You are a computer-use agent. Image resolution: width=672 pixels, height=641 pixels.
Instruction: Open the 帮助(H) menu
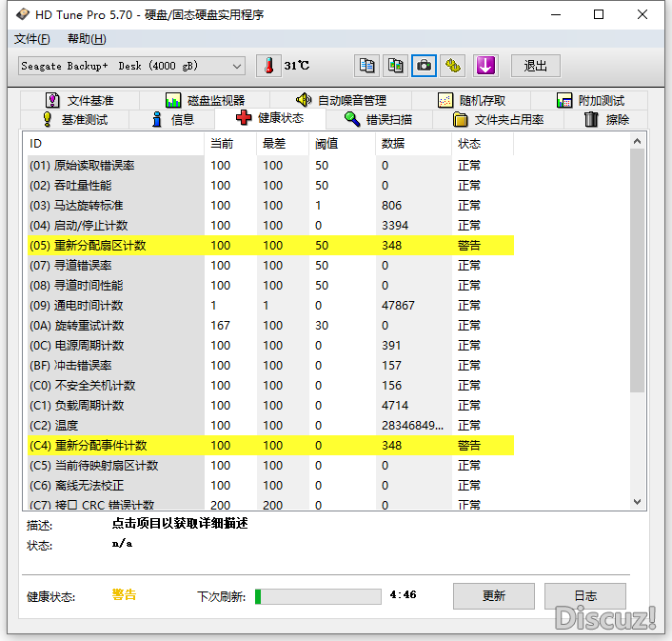tap(87, 39)
